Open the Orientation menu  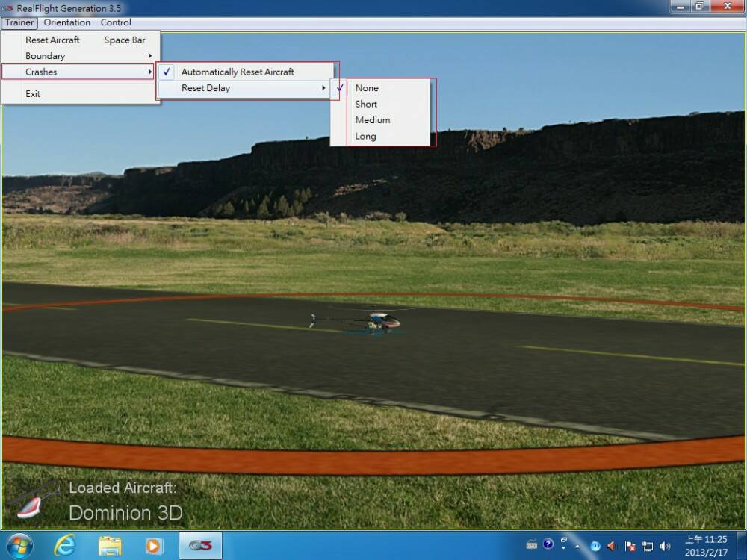pyautogui.click(x=66, y=22)
